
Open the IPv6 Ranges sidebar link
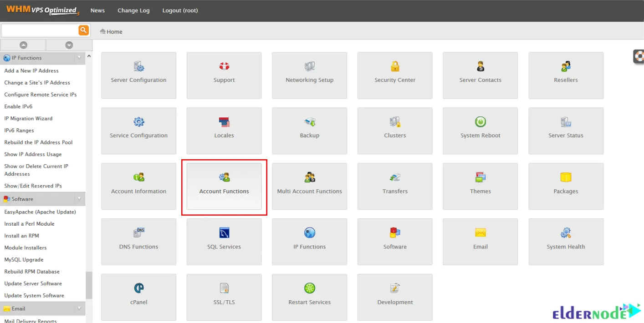pyautogui.click(x=19, y=130)
